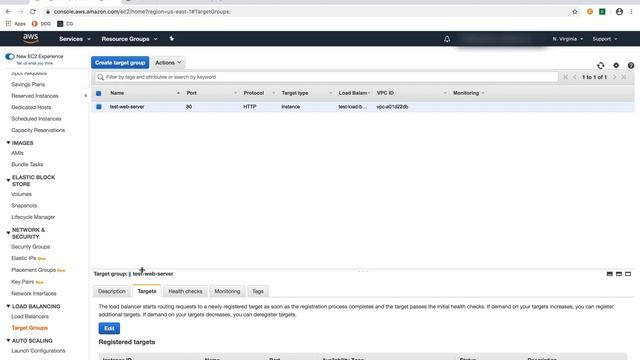
Task: Collapse the IMAGES sidebar section
Action: pyautogui.click(x=8, y=143)
